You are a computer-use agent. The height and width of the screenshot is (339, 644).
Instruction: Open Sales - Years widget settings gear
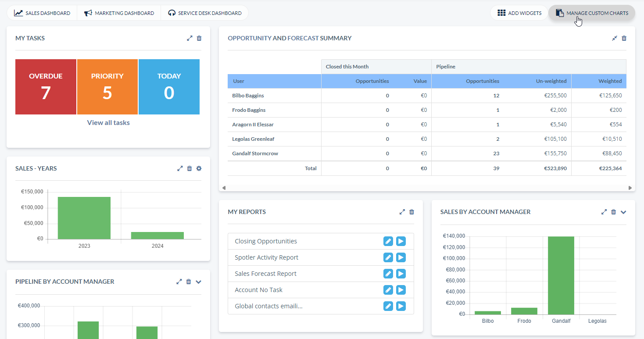point(199,168)
